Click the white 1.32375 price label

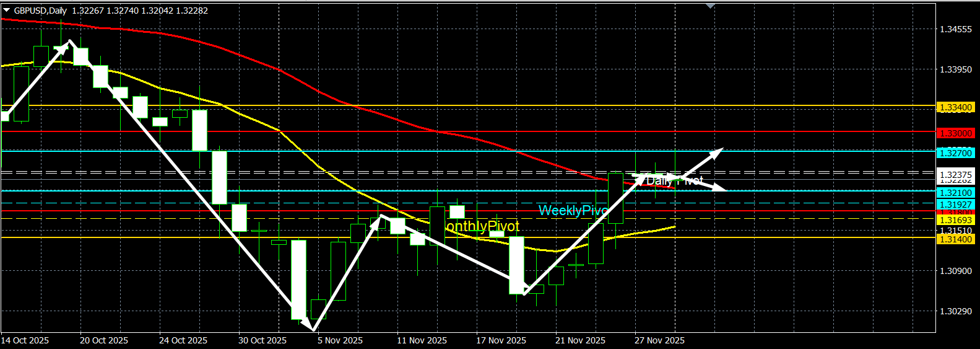956,175
